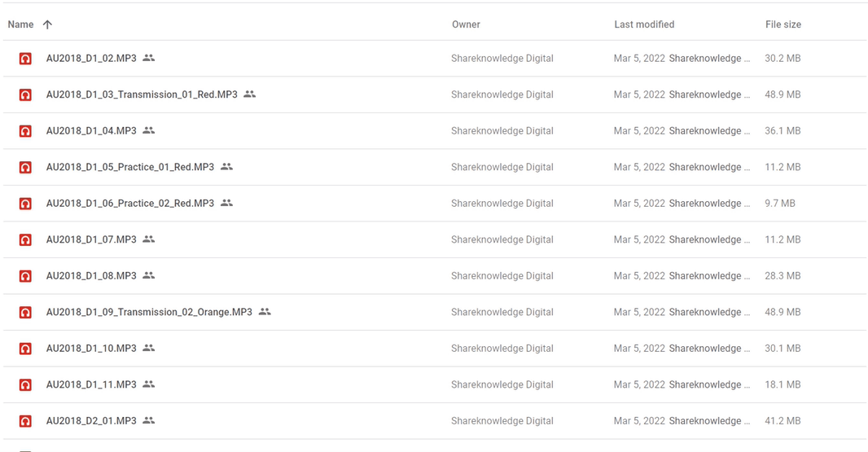This screenshot has width=868, height=452.
Task: Click the red audio icon beside AU2018_D1_04.MP3
Action: coord(25,131)
